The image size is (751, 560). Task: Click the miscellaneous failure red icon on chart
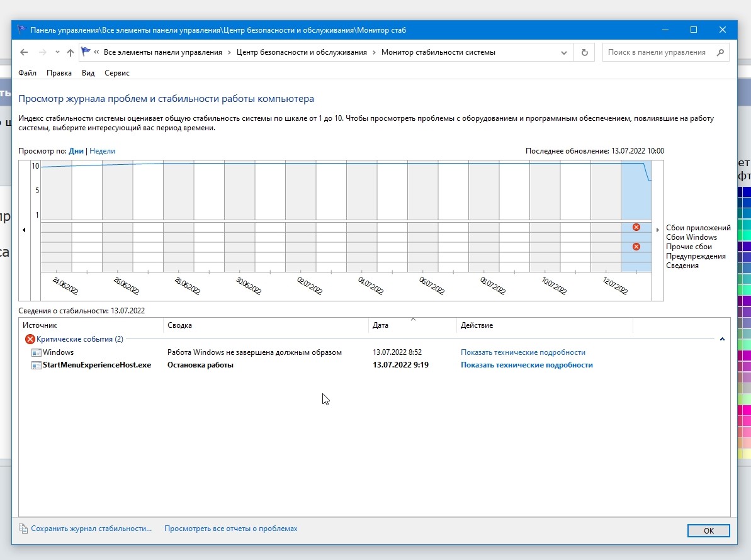coord(636,247)
